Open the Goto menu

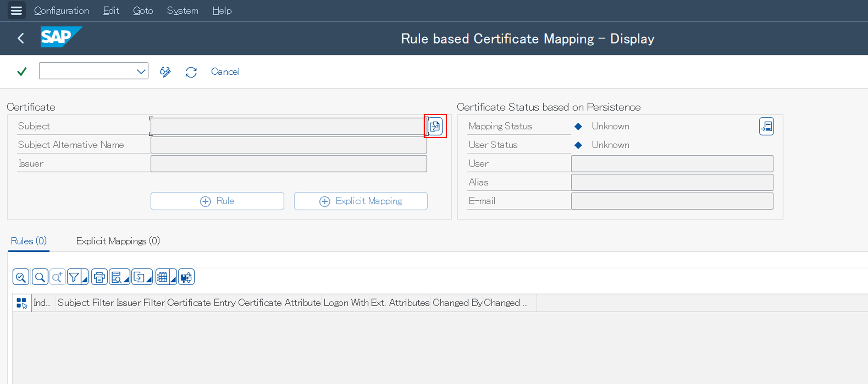pos(143,11)
